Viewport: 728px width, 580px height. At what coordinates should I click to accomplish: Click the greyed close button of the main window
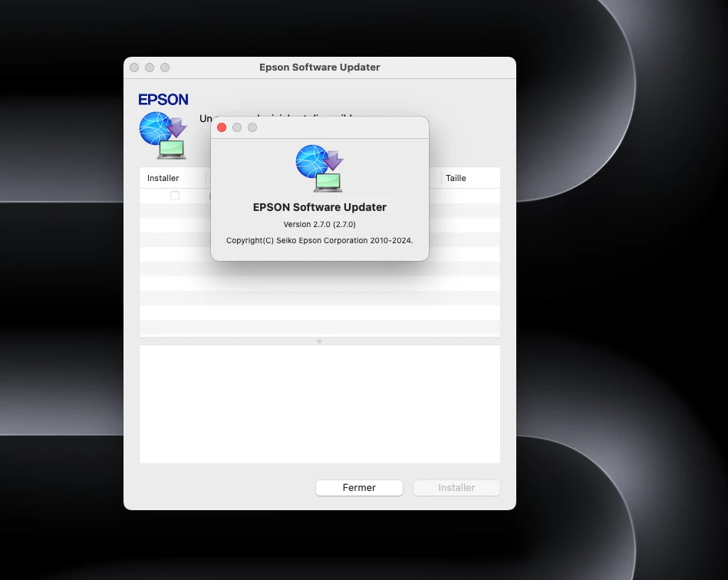coord(134,68)
